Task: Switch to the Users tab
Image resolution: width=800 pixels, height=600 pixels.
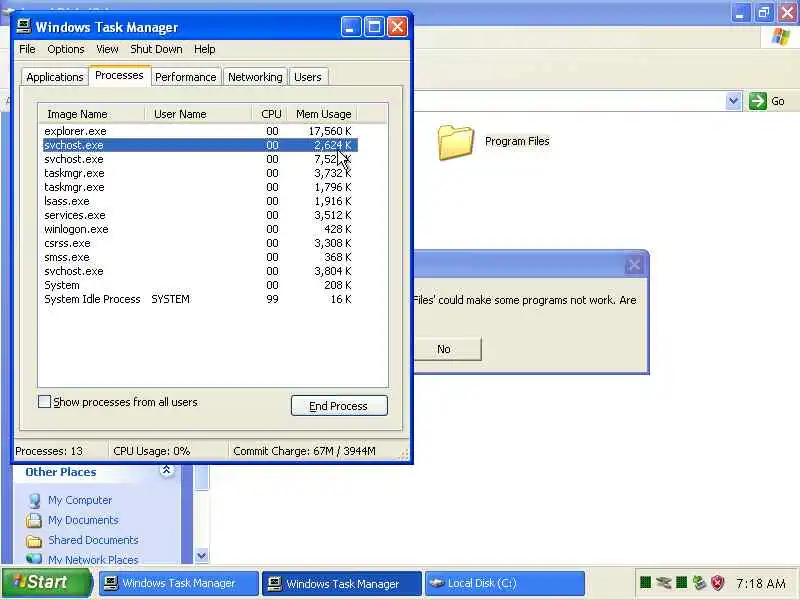Action: pyautogui.click(x=308, y=77)
